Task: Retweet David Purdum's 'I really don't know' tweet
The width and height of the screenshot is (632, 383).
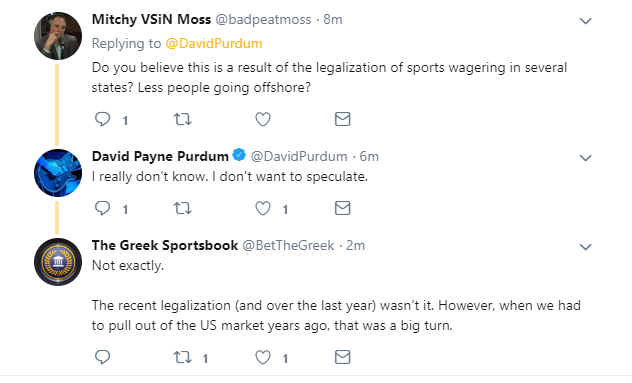Action: pos(183,208)
